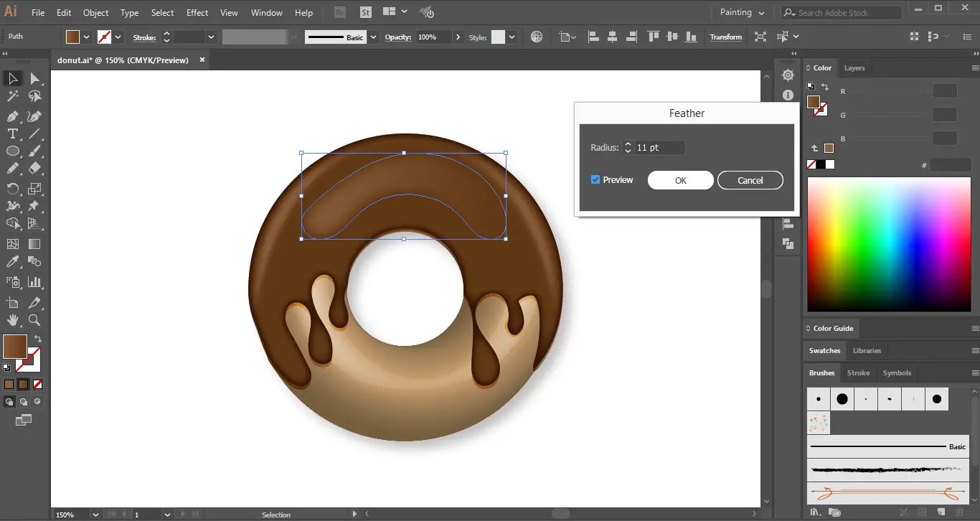Screen dimensions: 980x521
Task: Switch to the Layers panel tab
Action: pos(854,68)
